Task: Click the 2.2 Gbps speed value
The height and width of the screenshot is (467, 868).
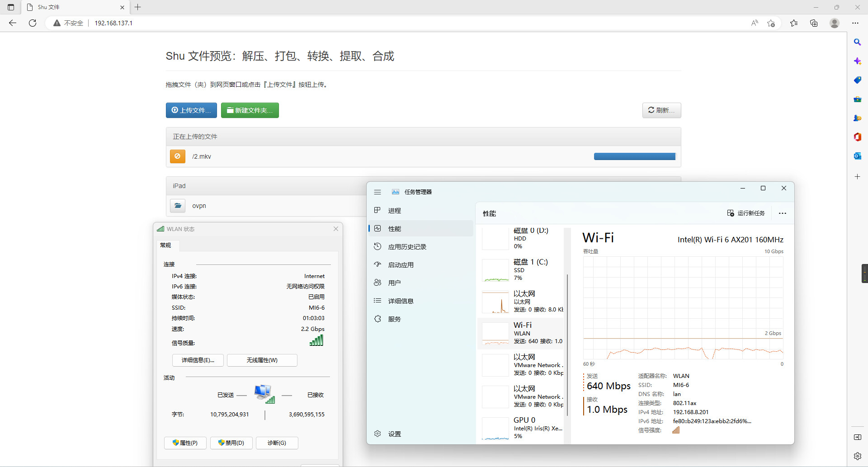Action: 313,329
